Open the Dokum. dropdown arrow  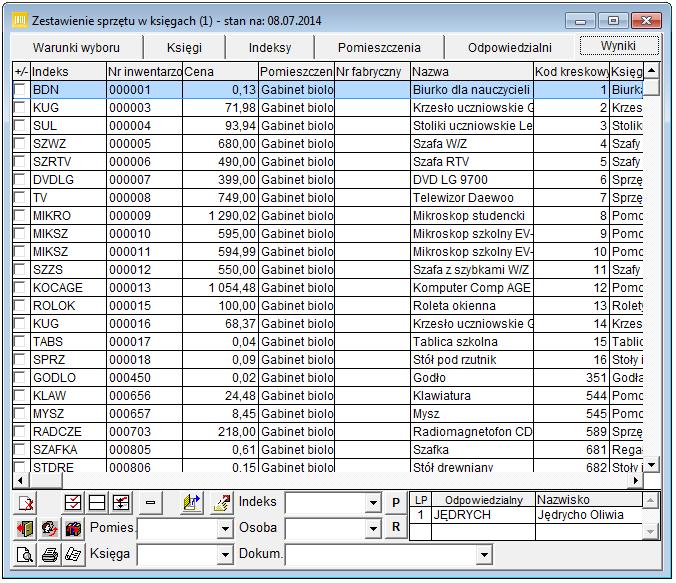484,555
